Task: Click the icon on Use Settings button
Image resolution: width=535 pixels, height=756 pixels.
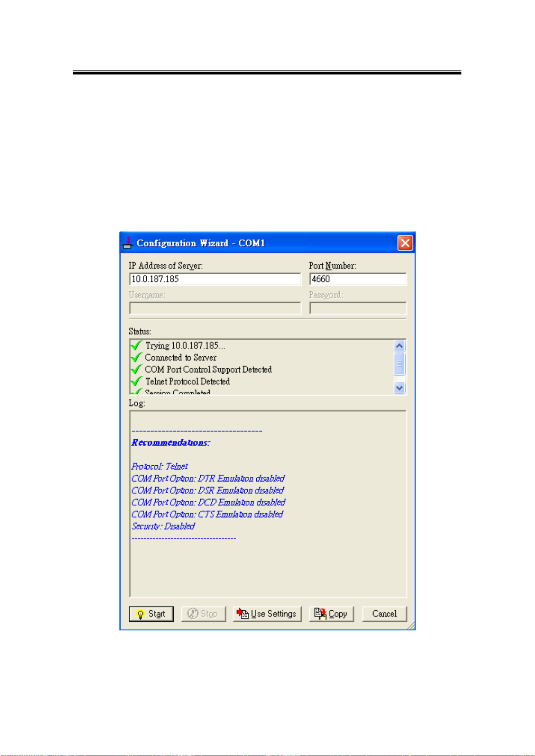Action: click(243, 613)
